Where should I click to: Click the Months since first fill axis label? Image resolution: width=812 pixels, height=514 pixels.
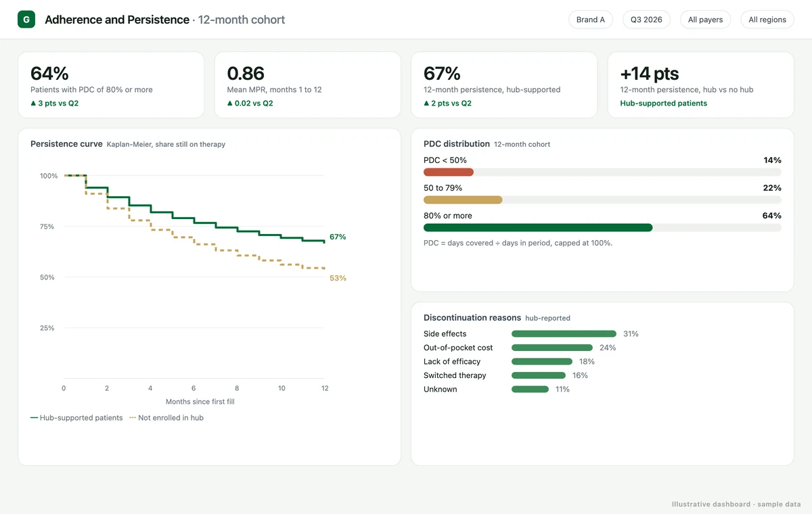coord(200,402)
